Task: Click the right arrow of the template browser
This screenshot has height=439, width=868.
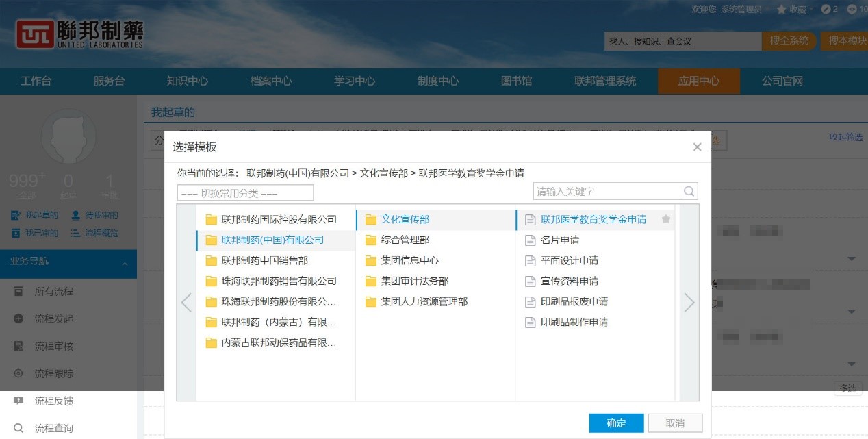Action: click(689, 302)
